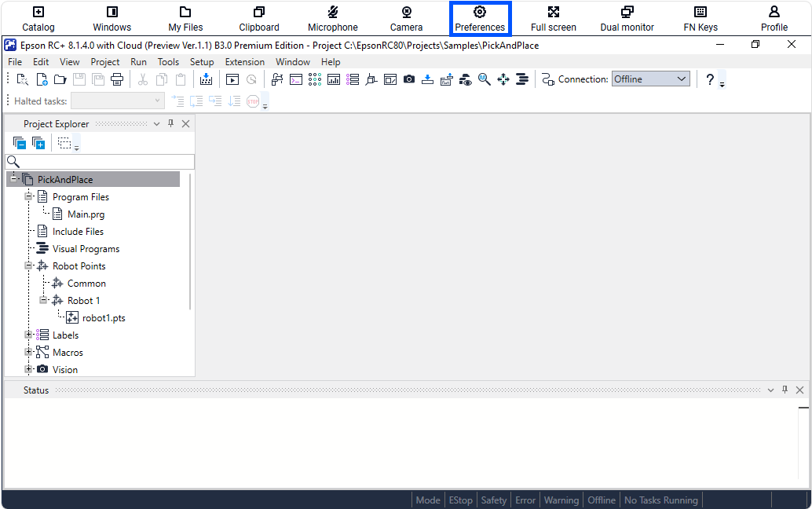Open Status panel options chevron
Image resolution: width=812 pixels, height=509 pixels.
[770, 390]
